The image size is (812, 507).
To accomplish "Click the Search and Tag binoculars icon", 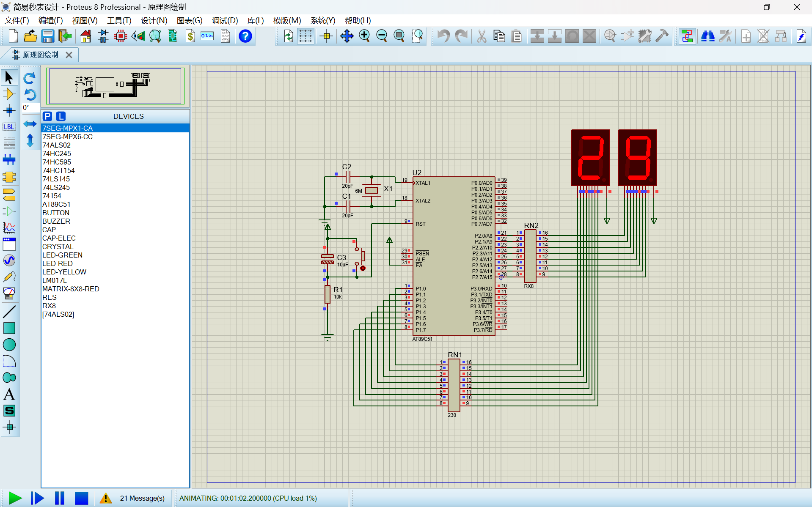I will point(707,36).
